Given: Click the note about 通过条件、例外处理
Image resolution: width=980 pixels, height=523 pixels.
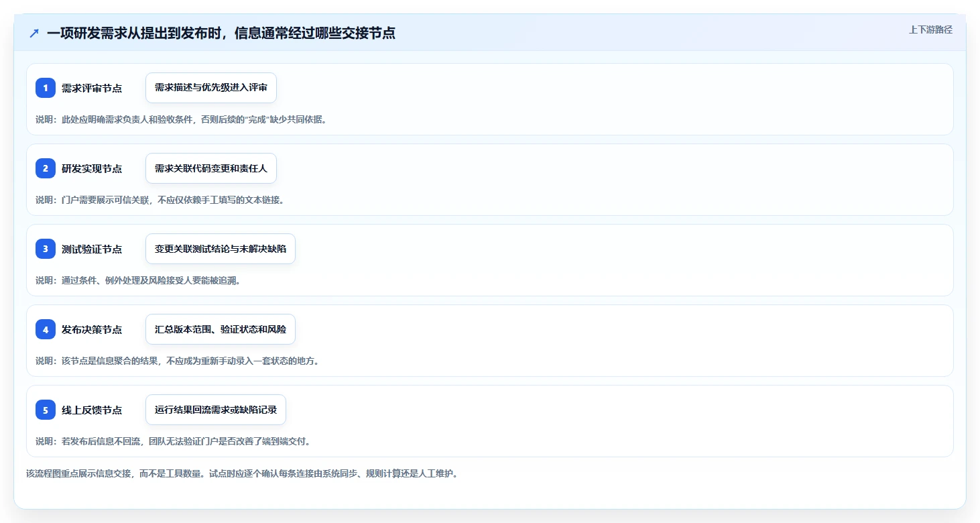Looking at the screenshot, I should 138,280.
